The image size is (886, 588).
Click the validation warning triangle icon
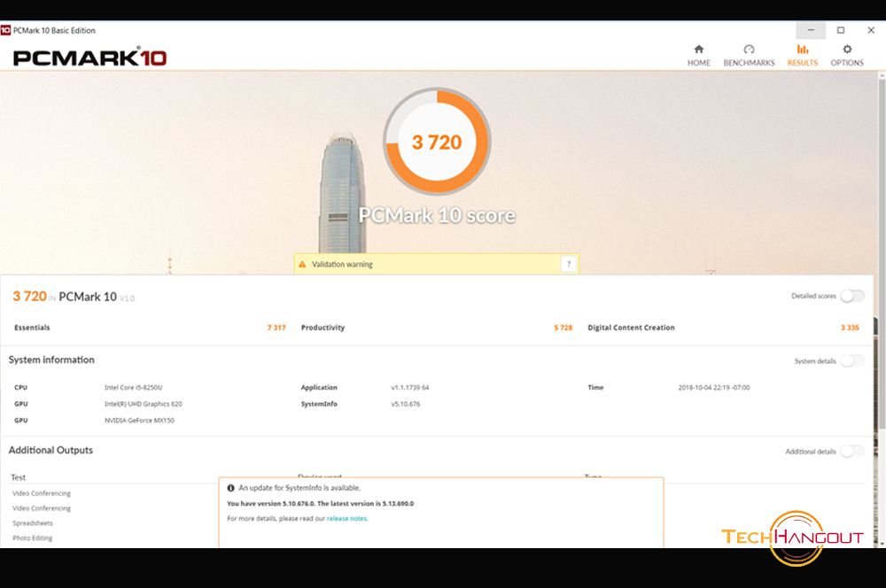pos(302,265)
